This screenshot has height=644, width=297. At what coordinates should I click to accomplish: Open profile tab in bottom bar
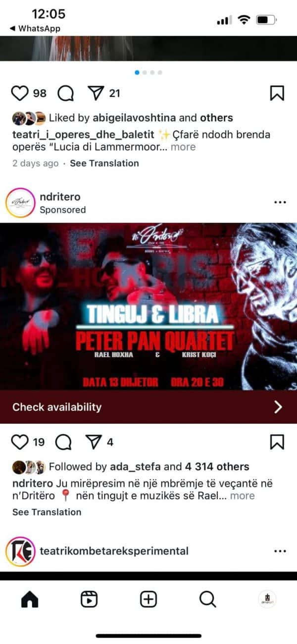(x=267, y=599)
